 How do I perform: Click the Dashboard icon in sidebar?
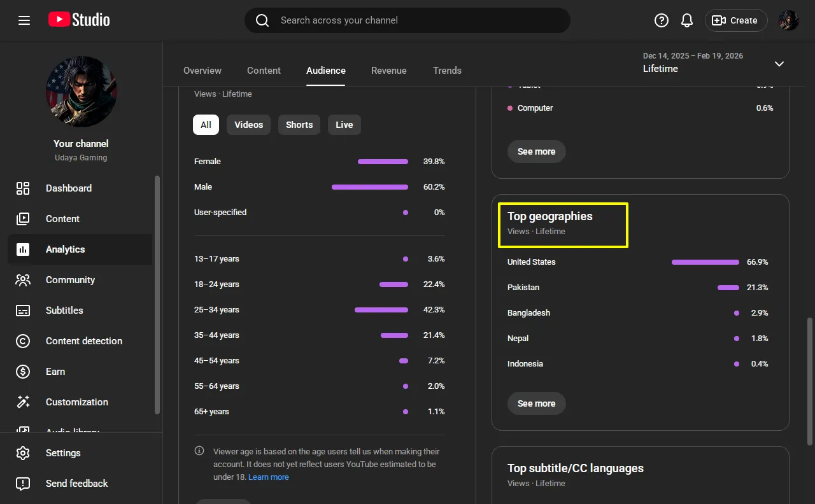click(x=23, y=188)
